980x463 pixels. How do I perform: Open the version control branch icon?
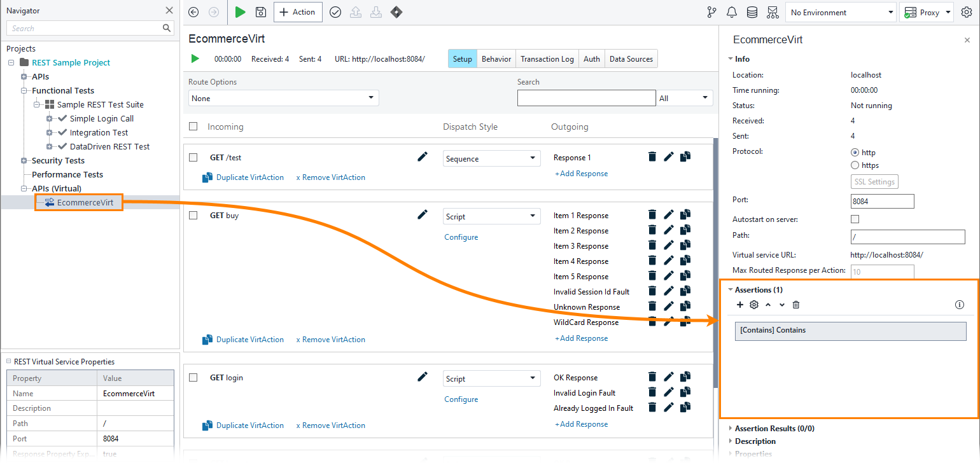pos(711,12)
